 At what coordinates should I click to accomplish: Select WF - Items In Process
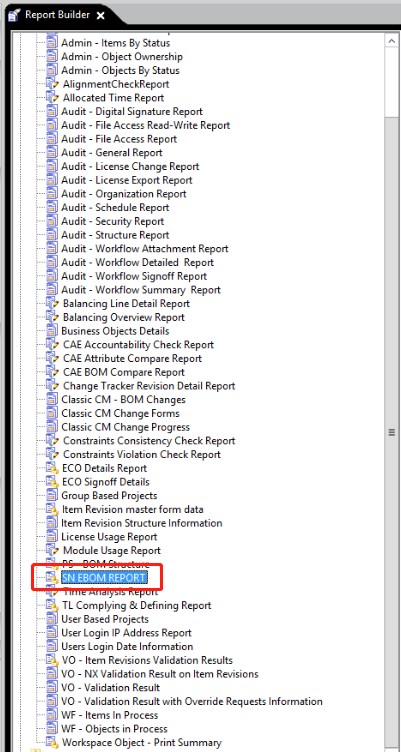(x=109, y=715)
